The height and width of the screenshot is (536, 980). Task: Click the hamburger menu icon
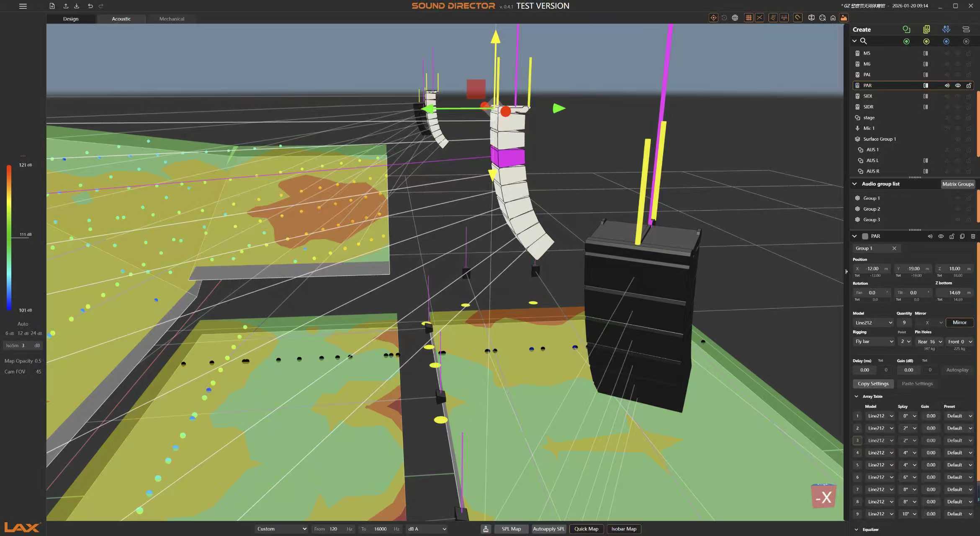[23, 6]
